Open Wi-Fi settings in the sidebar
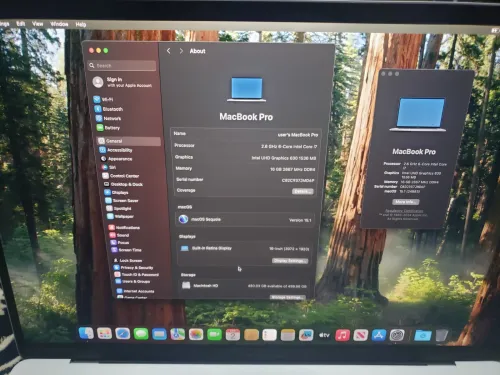Image resolution: width=500 pixels, height=375 pixels. 104,99
